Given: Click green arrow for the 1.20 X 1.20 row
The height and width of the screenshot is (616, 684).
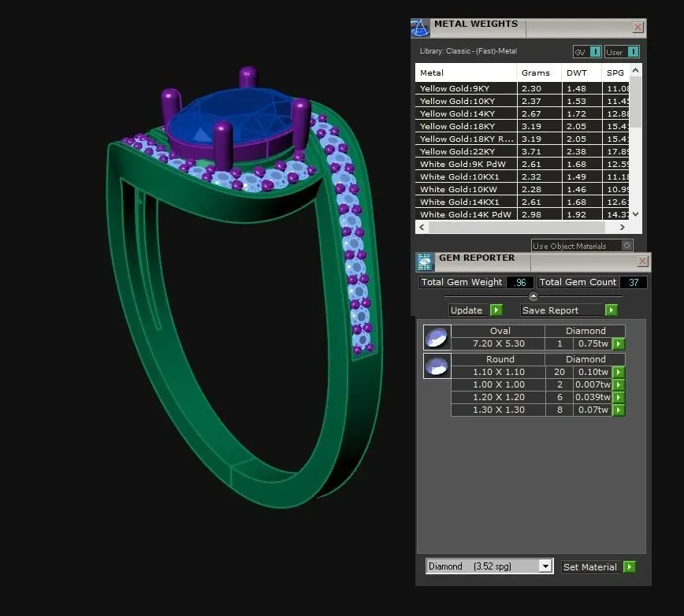Looking at the screenshot, I should (618, 398).
